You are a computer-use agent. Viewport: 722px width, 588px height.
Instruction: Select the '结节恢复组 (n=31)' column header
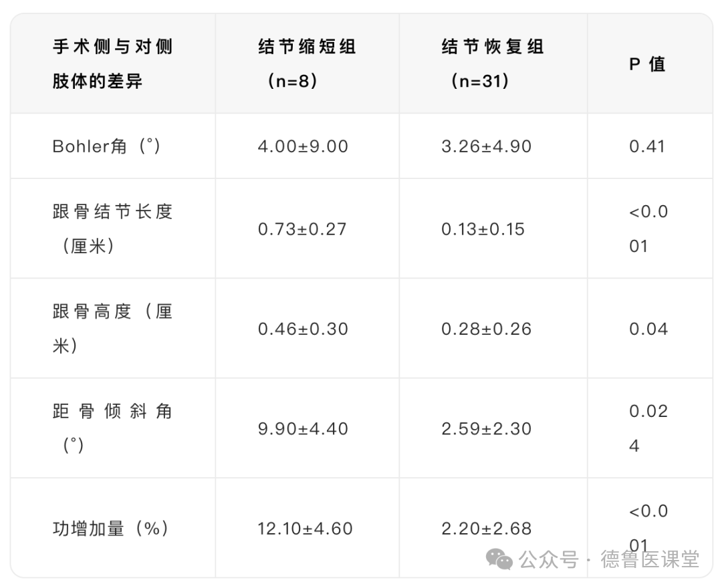[492, 63]
